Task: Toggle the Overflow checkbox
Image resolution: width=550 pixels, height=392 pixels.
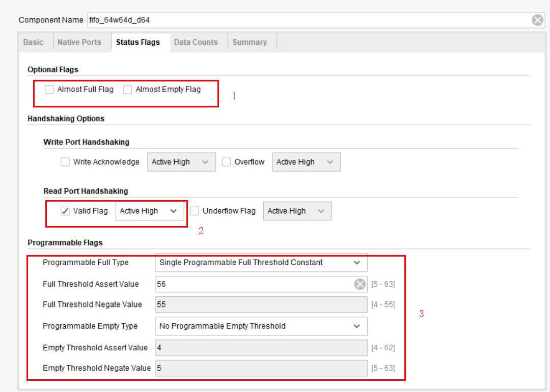Action: click(226, 162)
